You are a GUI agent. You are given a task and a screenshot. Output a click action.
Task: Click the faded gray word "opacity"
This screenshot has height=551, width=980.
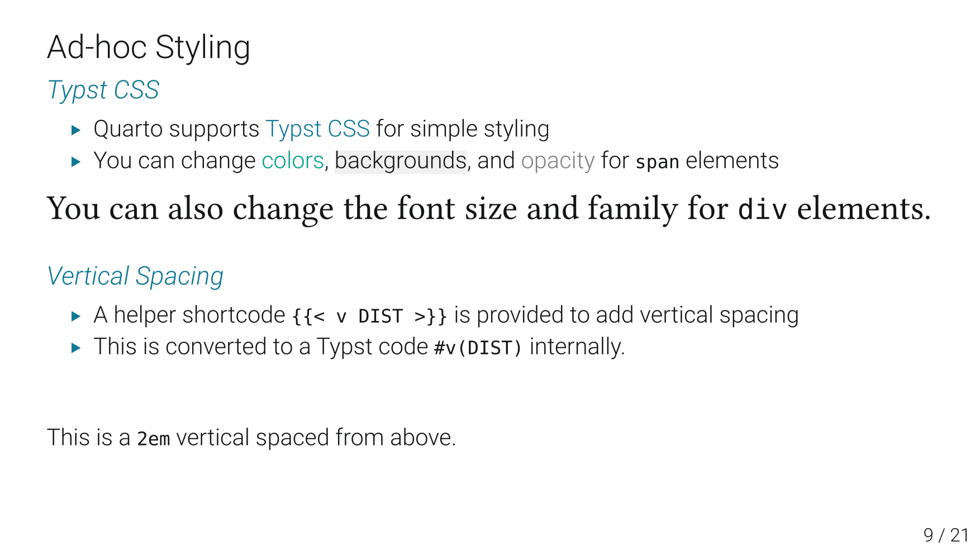tap(558, 161)
